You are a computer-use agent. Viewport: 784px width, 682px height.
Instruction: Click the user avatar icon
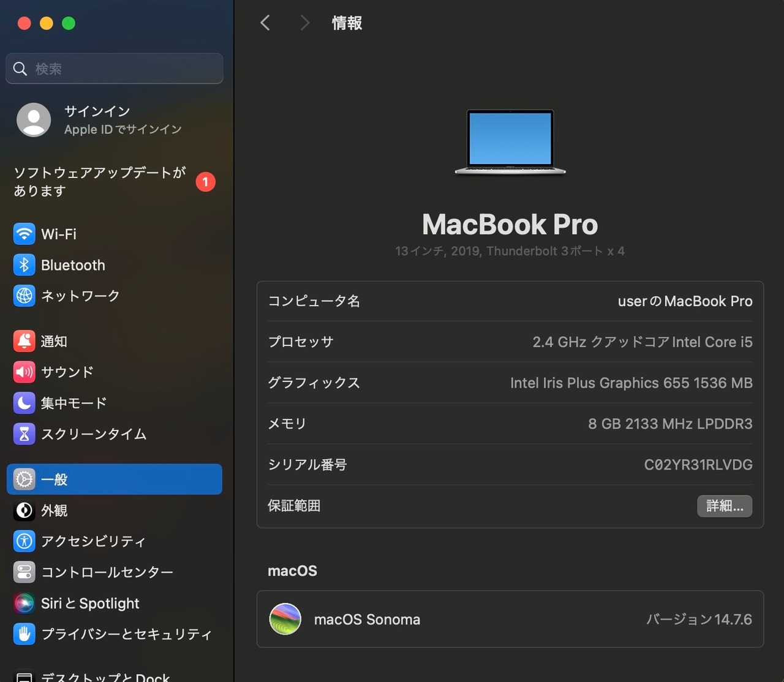point(34,119)
